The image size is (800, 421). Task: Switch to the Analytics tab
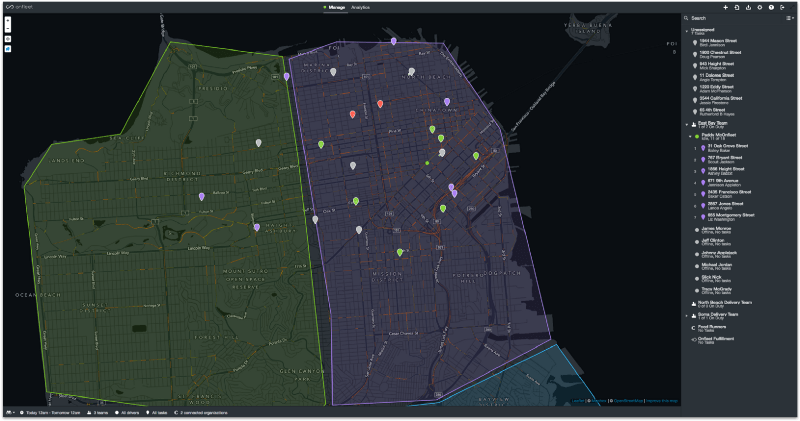pos(360,7)
